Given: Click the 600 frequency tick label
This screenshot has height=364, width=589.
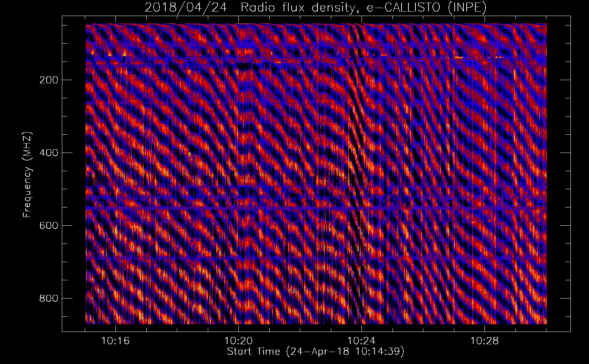Looking at the screenshot, I should [49, 226].
